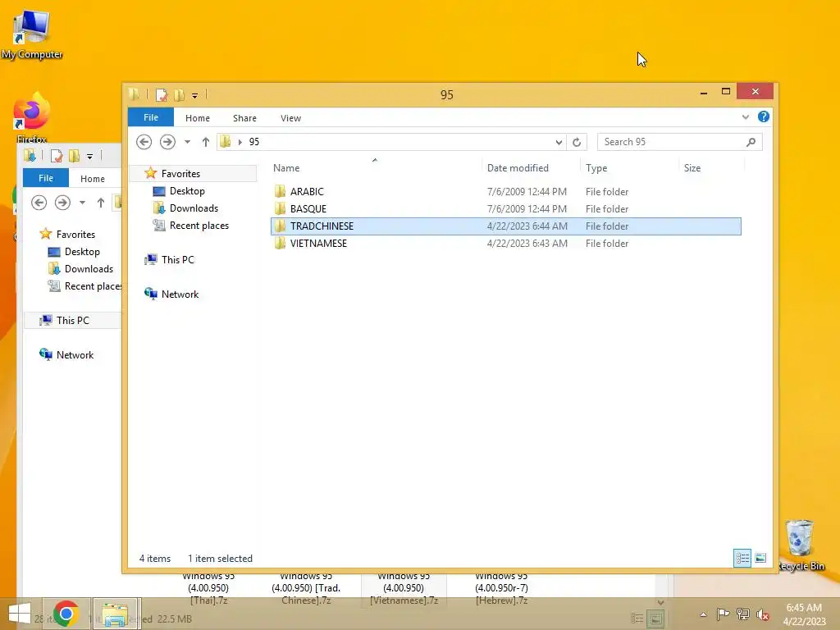840x630 pixels.
Task: Click Action Center flag in tray
Action: [x=723, y=614]
